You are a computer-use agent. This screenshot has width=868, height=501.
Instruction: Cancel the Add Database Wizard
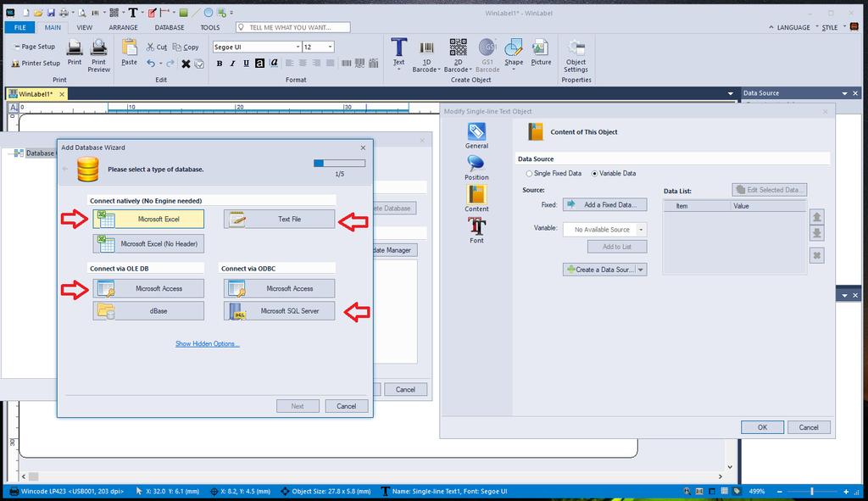[347, 406]
